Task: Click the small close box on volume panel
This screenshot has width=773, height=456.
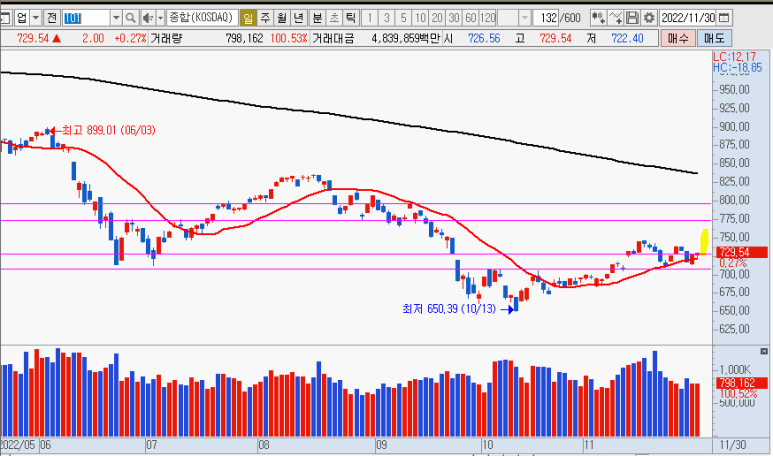Action: coord(764,351)
